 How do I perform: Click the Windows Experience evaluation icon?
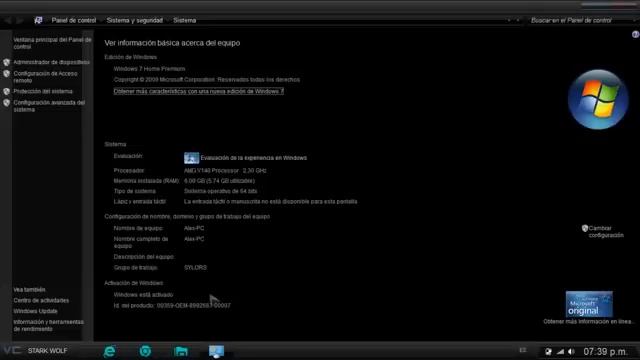191,158
